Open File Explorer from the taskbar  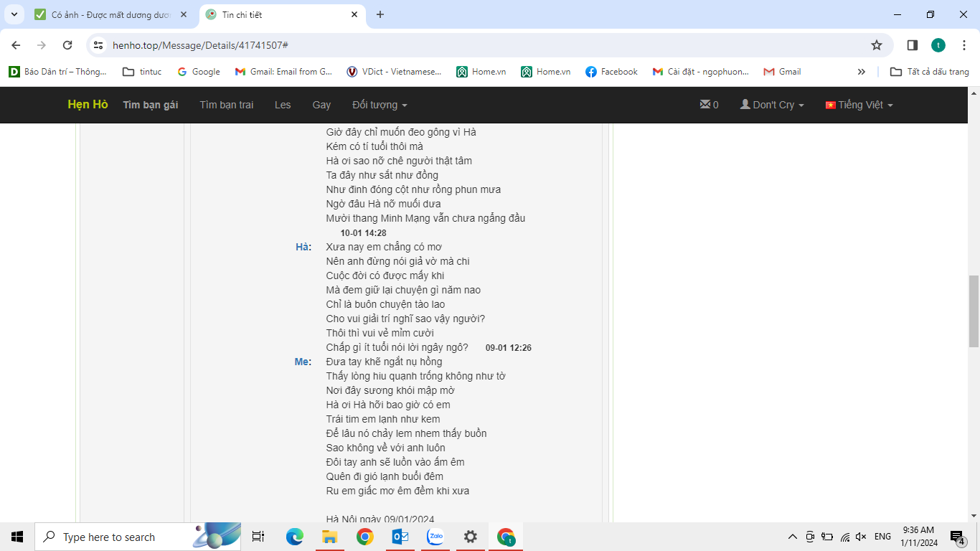point(329,537)
